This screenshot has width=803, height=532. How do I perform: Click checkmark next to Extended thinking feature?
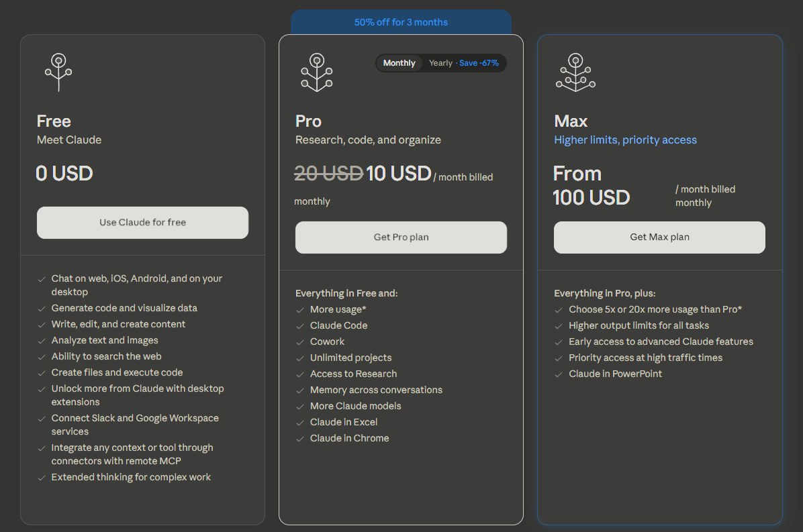(42, 478)
